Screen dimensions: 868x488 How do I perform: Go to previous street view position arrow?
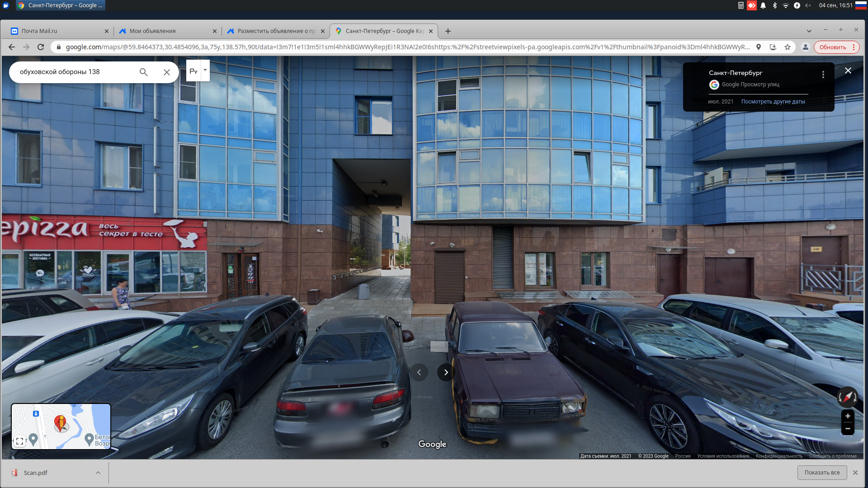click(x=419, y=372)
